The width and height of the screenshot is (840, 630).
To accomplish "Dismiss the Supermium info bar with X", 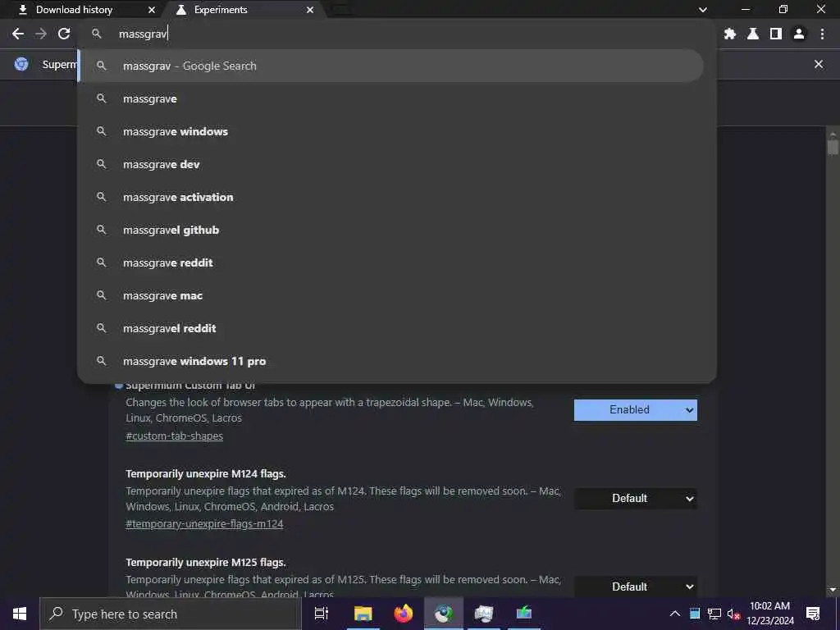I will 819,64.
